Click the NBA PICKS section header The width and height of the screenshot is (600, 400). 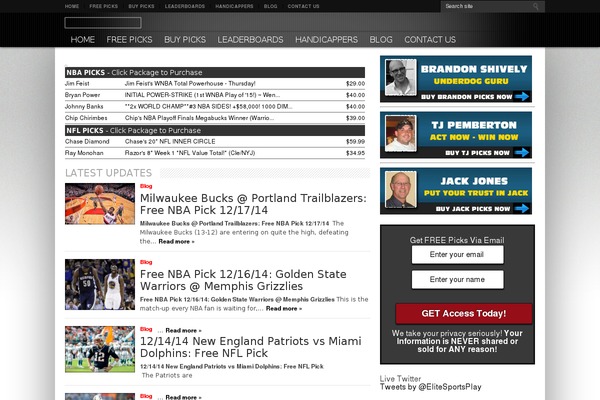pyautogui.click(x=215, y=72)
